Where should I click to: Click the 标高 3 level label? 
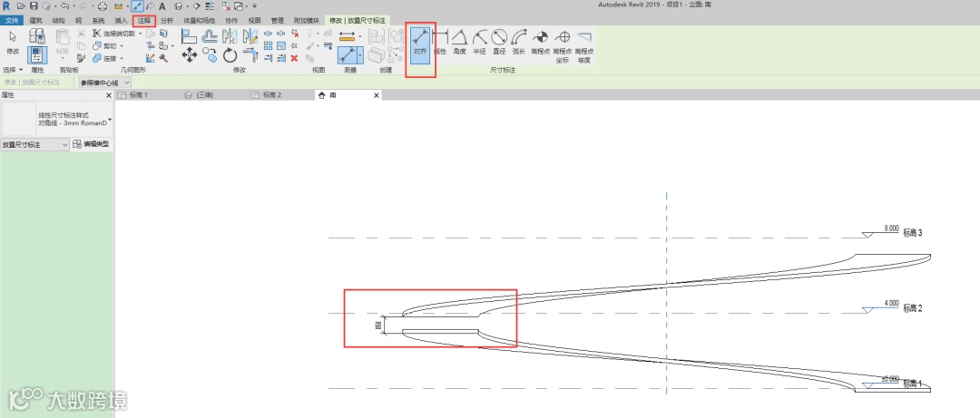click(913, 232)
